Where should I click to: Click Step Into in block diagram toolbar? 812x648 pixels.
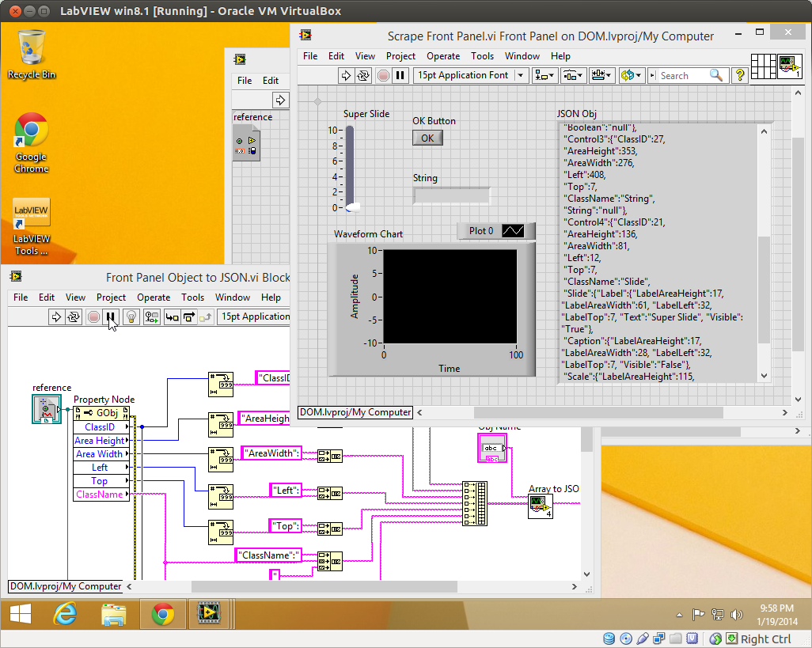[x=171, y=316]
